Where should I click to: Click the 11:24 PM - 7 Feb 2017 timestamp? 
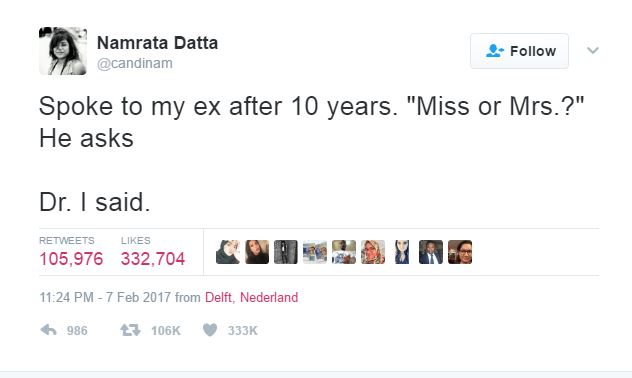coord(105,297)
